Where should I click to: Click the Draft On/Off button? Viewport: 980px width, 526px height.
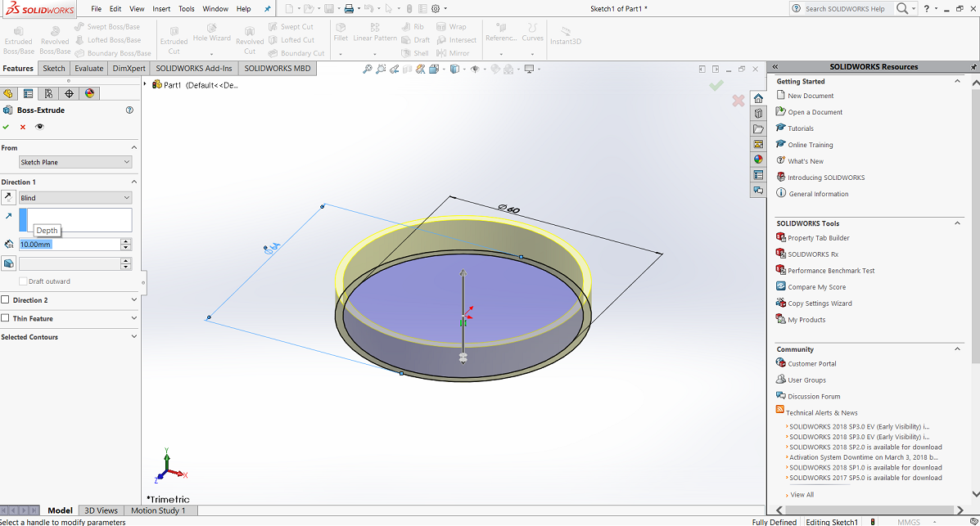pyautogui.click(x=8, y=263)
